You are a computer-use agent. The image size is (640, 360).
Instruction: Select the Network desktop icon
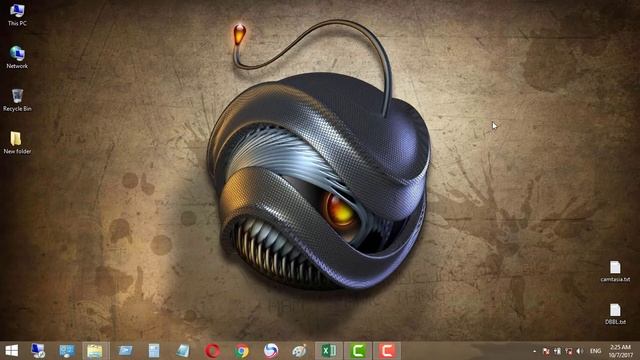point(17,57)
